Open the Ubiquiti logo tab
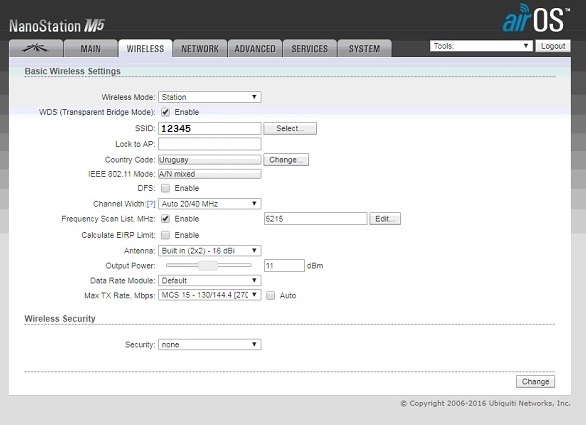The image size is (586, 425). [x=36, y=48]
